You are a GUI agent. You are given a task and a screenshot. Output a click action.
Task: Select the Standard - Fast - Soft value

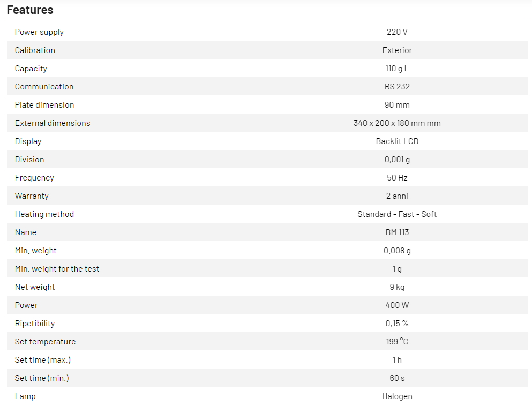click(x=397, y=214)
